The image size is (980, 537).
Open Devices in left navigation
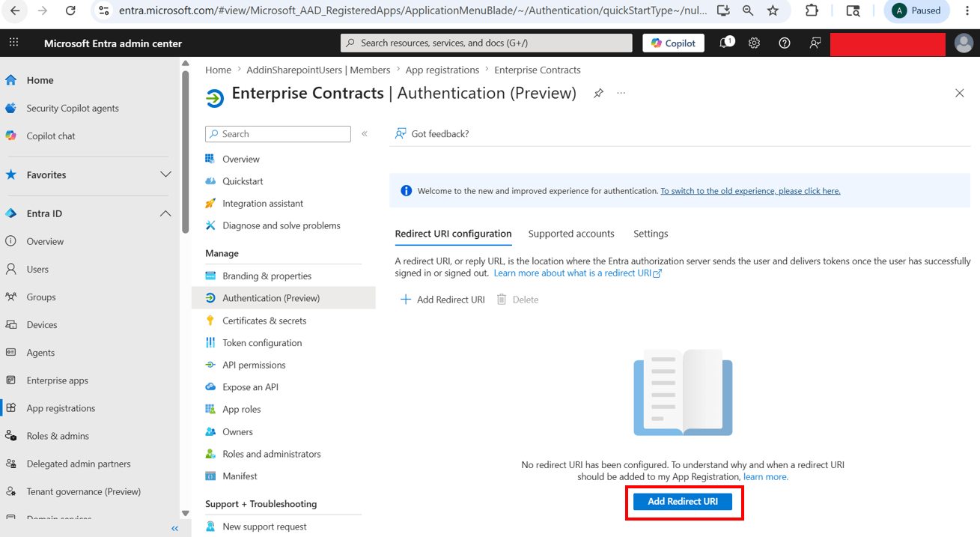point(42,324)
